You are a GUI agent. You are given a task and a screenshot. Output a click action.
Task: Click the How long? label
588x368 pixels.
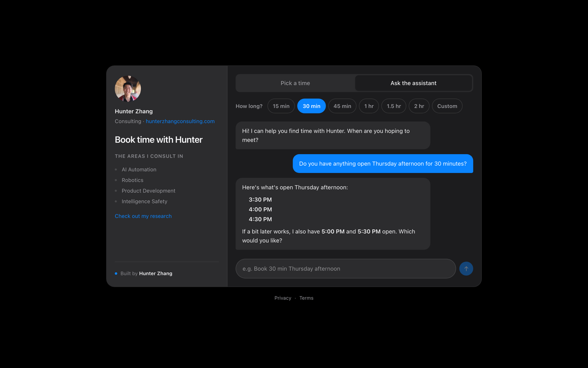pos(249,106)
